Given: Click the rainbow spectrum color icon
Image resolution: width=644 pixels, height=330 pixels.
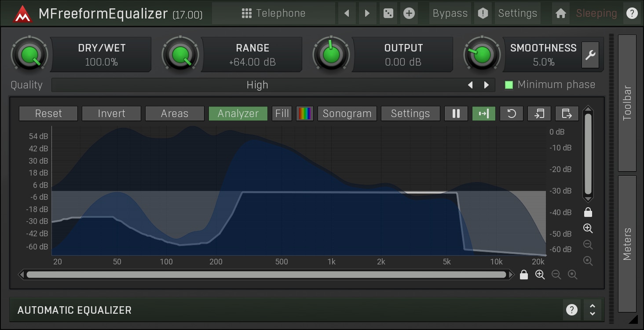Looking at the screenshot, I should coord(304,114).
